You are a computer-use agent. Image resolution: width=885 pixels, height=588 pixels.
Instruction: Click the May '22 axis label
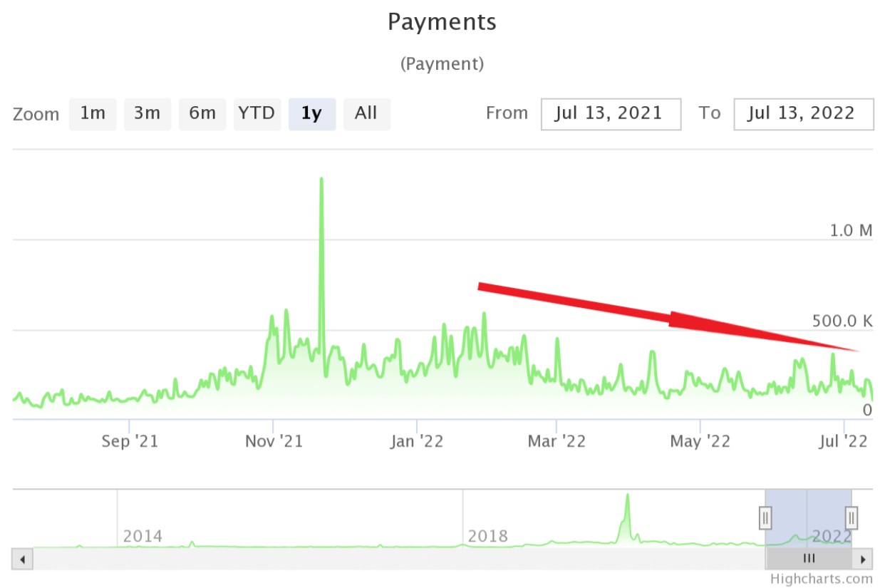coord(700,442)
